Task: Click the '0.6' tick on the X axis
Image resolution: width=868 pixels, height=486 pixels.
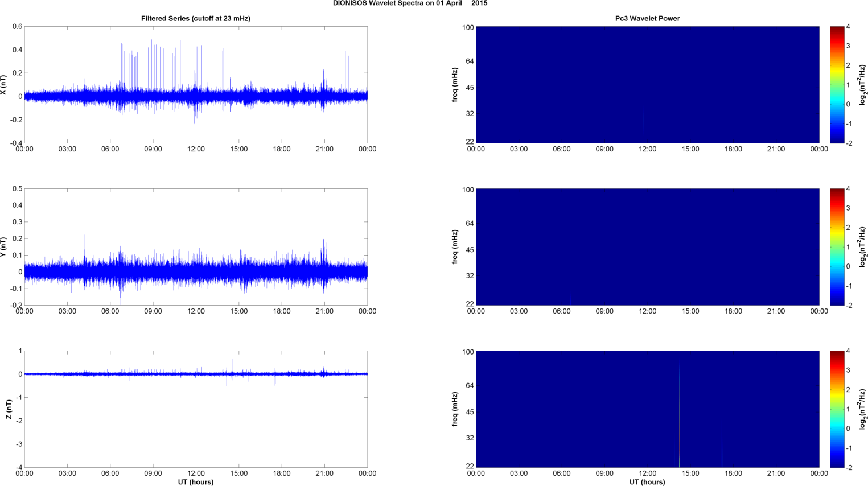Action: (18, 27)
